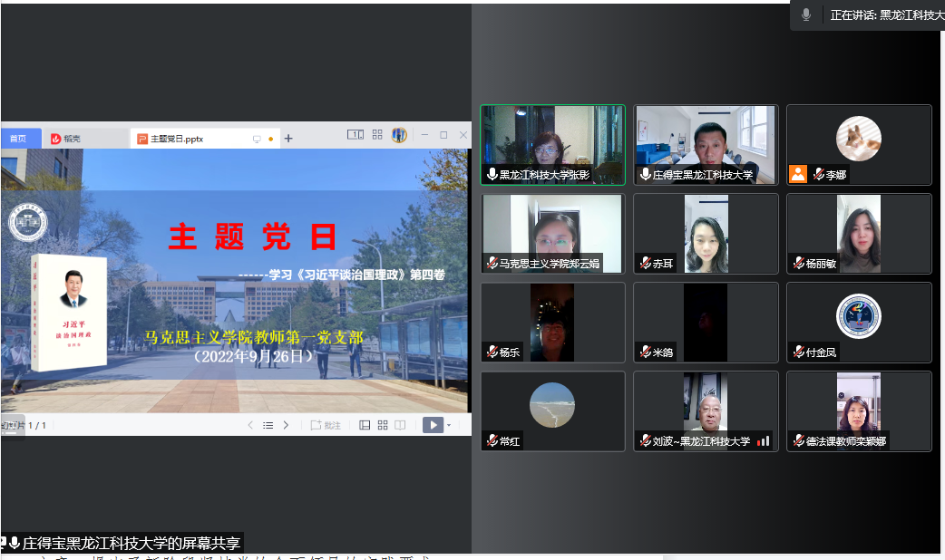The height and width of the screenshot is (560, 945).
Task: Click the presentation screen icon on the pptx tab
Action: point(257,140)
